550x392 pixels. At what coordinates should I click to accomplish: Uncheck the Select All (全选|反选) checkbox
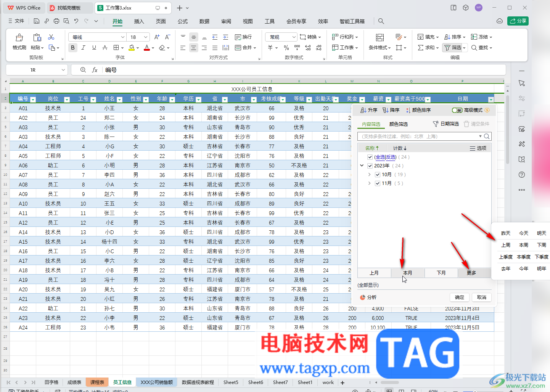click(x=370, y=157)
